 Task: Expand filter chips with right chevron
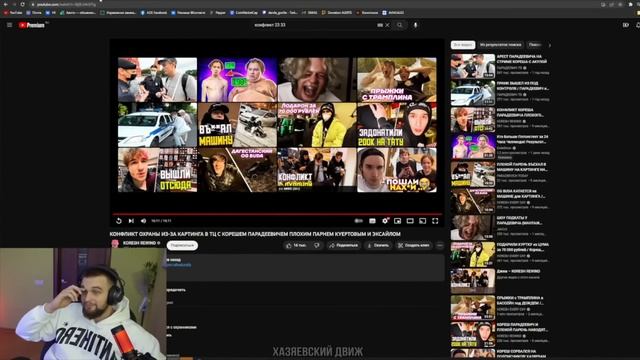[549, 45]
